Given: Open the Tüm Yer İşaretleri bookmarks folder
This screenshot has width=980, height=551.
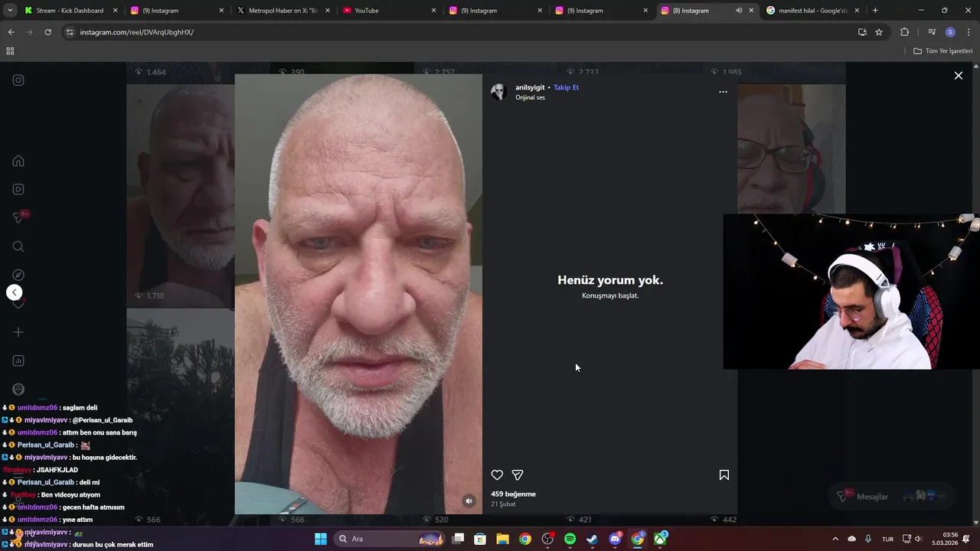Looking at the screenshot, I should 943,51.
